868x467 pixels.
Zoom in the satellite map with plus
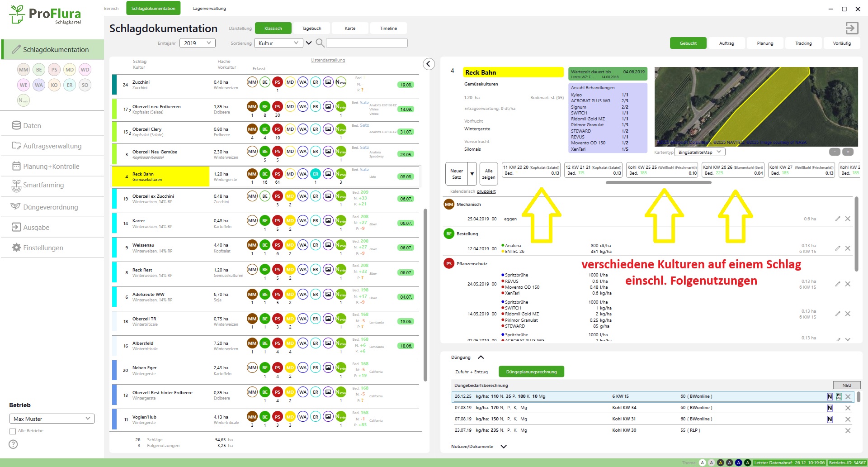pos(848,152)
